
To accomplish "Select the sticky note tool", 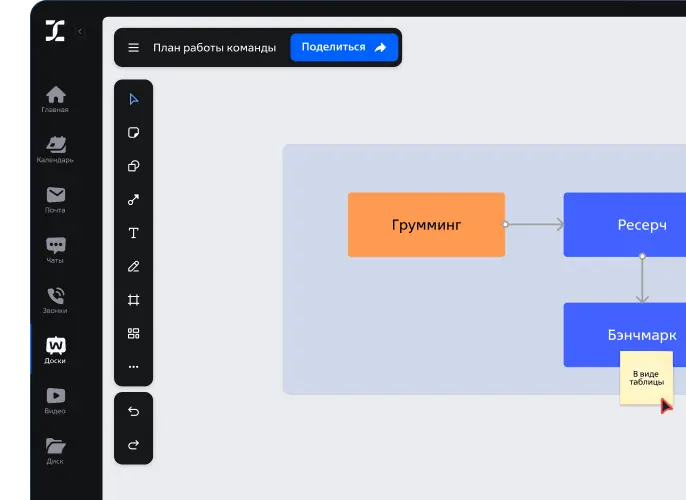I will click(133, 133).
